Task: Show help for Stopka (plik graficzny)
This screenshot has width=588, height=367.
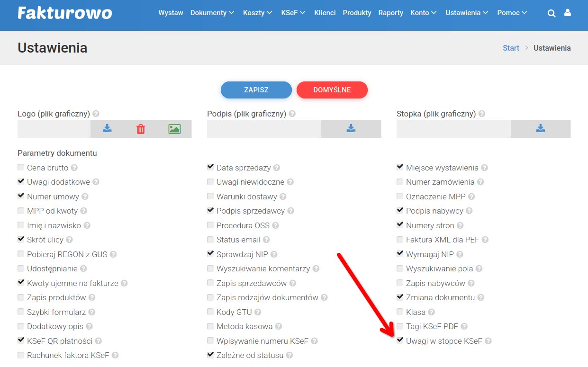Action: point(482,114)
